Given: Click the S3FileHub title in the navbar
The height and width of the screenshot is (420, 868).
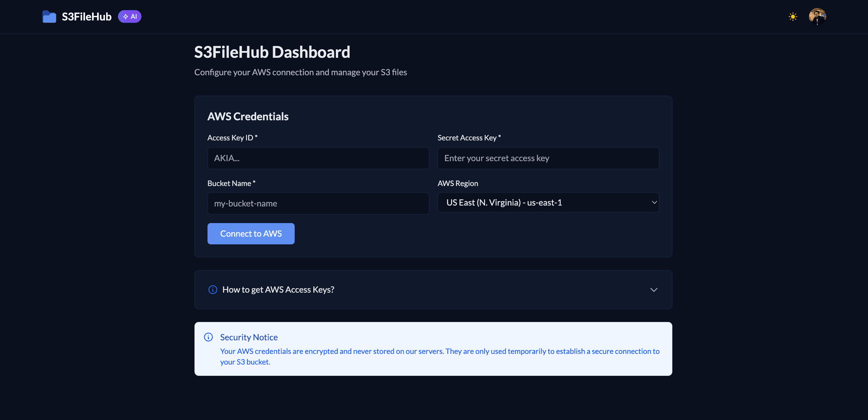Looking at the screenshot, I should pos(86,16).
